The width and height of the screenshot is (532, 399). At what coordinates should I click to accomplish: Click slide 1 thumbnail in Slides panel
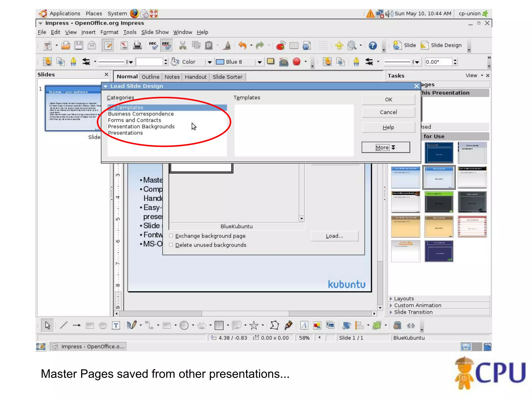click(73, 108)
